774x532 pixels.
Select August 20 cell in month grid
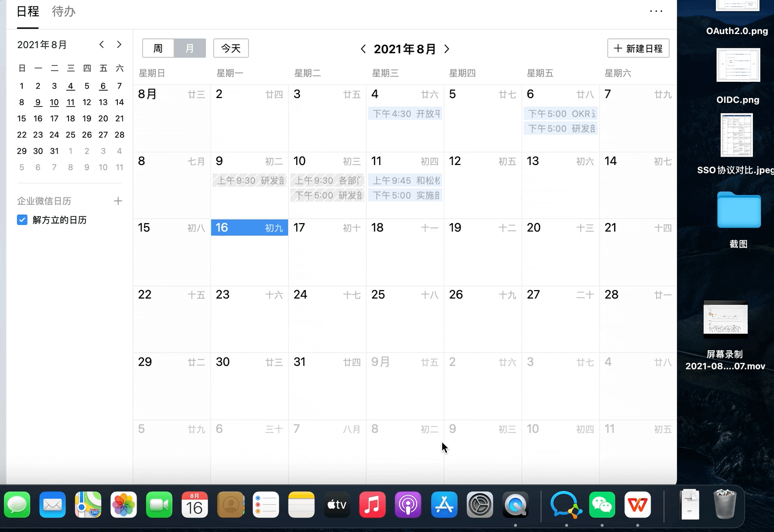point(561,252)
